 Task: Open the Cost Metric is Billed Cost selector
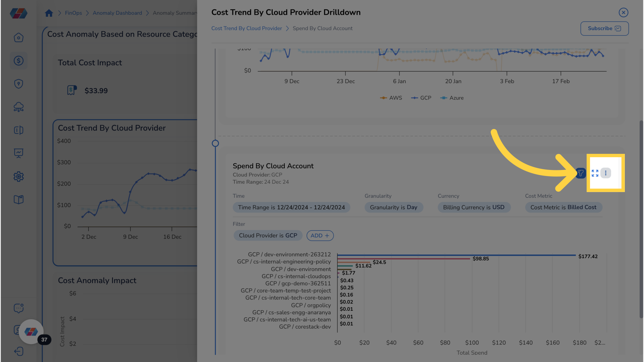tap(563, 207)
